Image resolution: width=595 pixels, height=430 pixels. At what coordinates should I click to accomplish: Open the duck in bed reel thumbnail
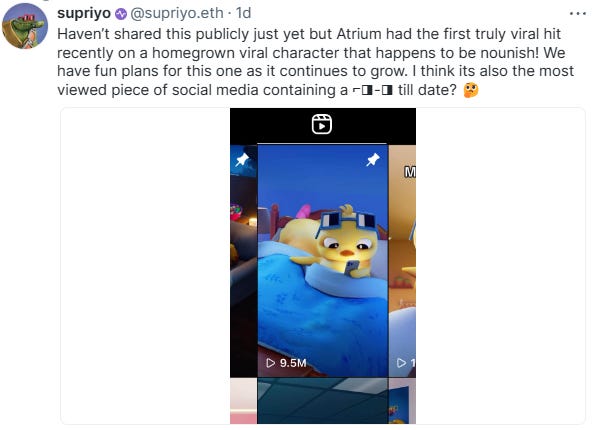pyautogui.click(x=323, y=261)
